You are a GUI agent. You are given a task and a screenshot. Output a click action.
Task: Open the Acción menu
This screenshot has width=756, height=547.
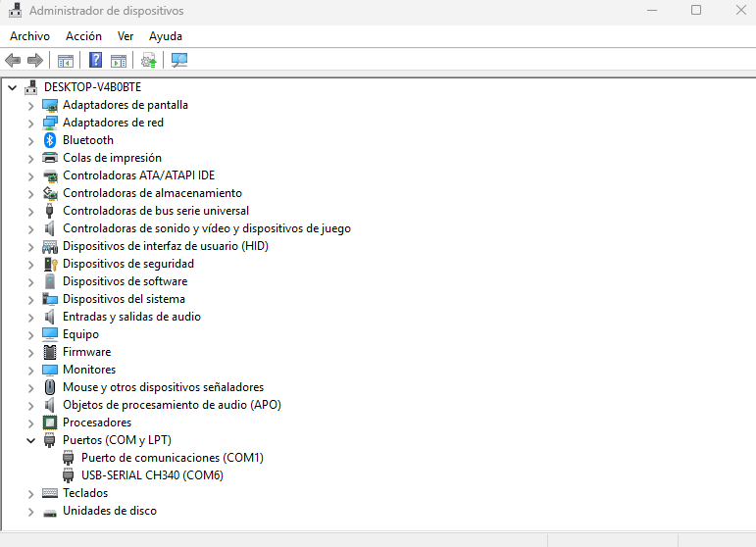click(83, 36)
